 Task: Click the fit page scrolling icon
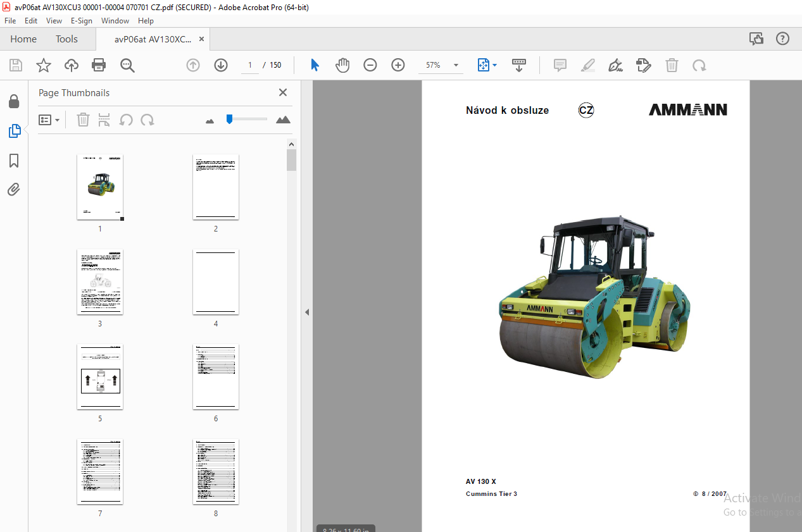(483, 65)
